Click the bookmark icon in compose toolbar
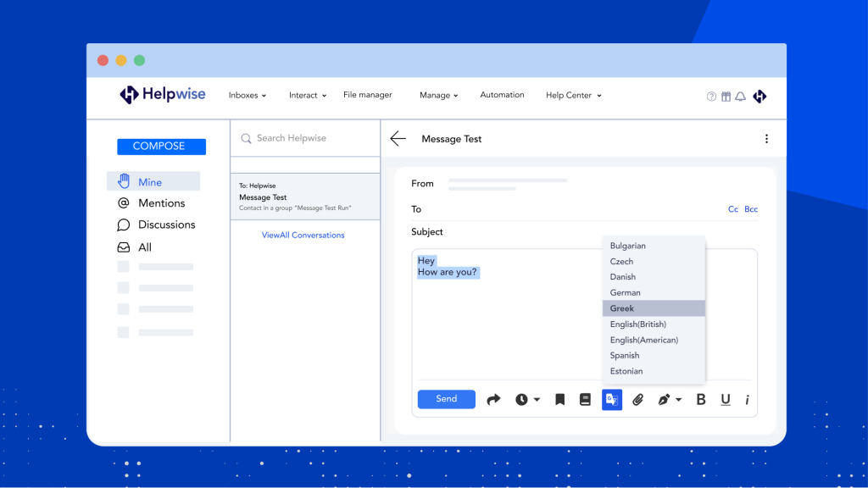868x488 pixels. click(559, 400)
